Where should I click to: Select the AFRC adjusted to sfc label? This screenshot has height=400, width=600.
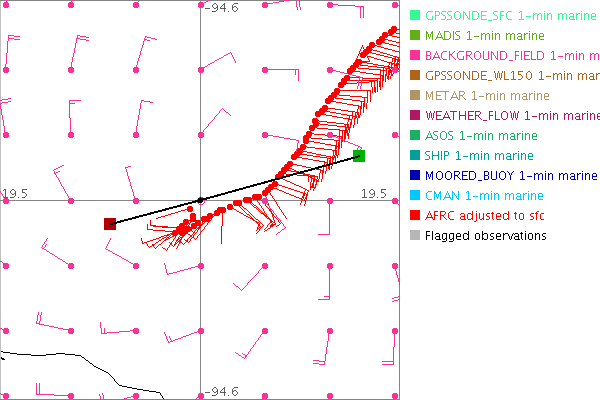tap(489, 215)
